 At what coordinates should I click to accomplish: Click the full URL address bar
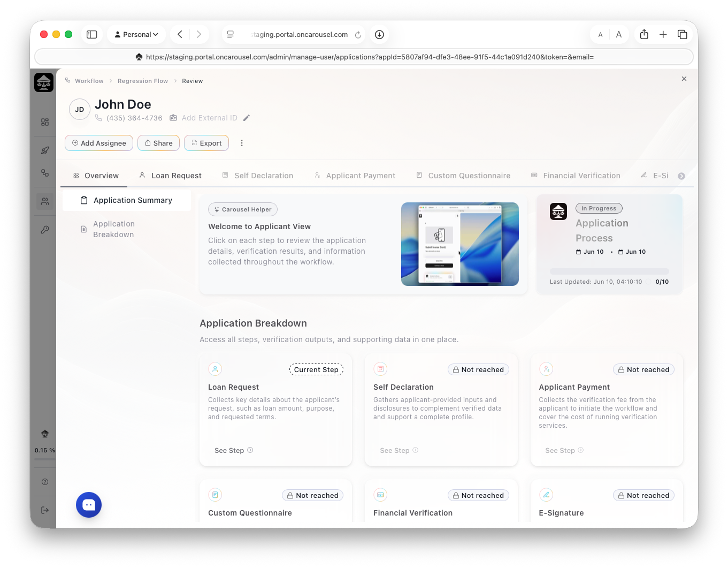pyautogui.click(x=364, y=57)
